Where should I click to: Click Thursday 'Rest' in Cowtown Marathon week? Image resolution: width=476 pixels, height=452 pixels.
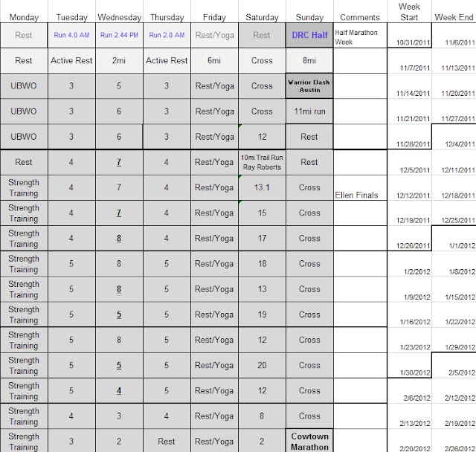pos(167,442)
